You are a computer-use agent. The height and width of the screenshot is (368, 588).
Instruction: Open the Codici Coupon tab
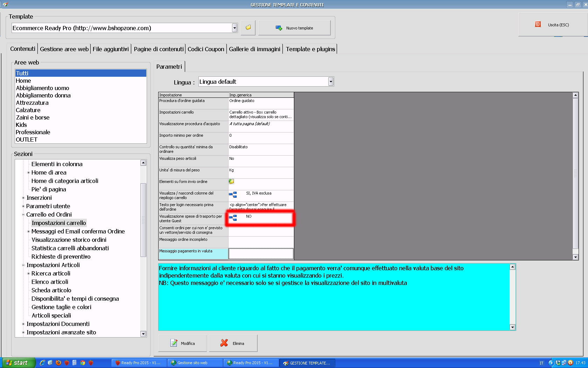click(x=206, y=49)
